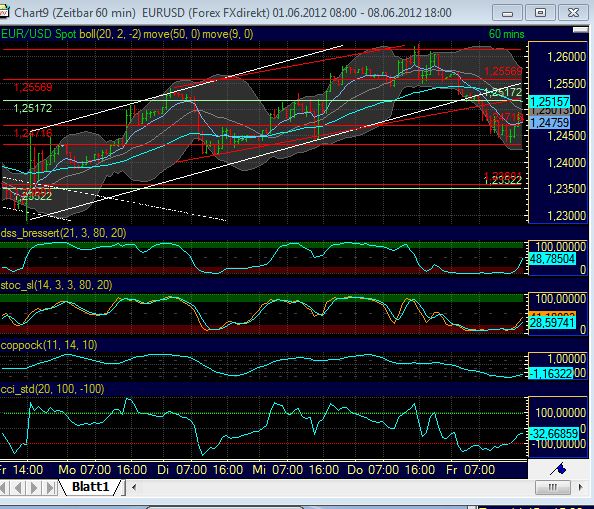The image size is (594, 509).
Task: Maximize the Chart9 chart window
Action: click(540, 13)
